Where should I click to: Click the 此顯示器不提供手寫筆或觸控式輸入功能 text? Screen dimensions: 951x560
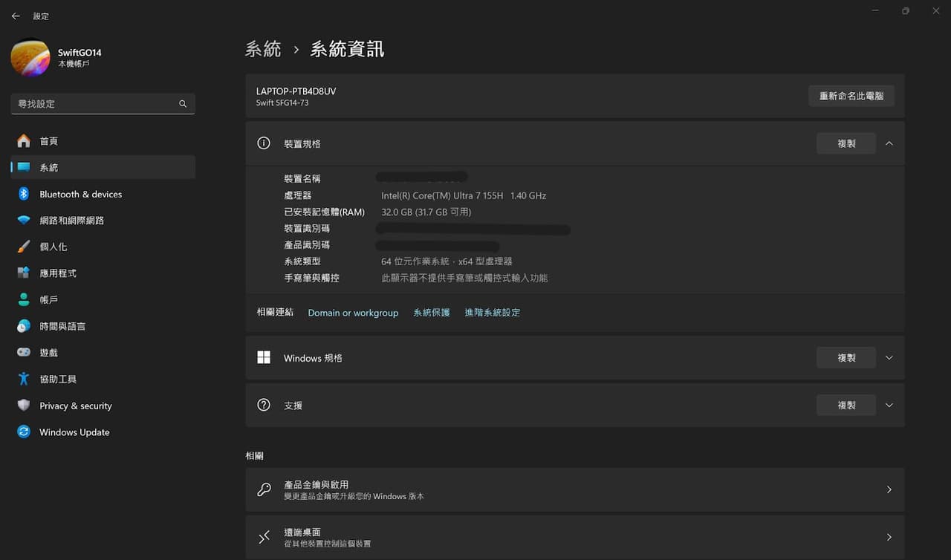point(464,278)
